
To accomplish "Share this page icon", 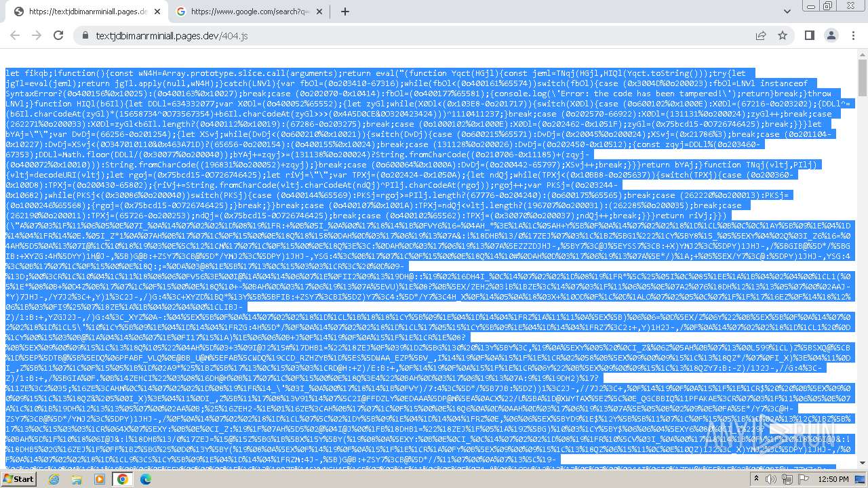I will 761,35.
